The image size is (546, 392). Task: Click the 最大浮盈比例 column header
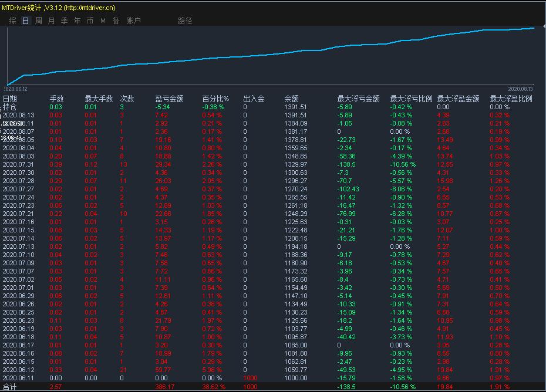511,99
